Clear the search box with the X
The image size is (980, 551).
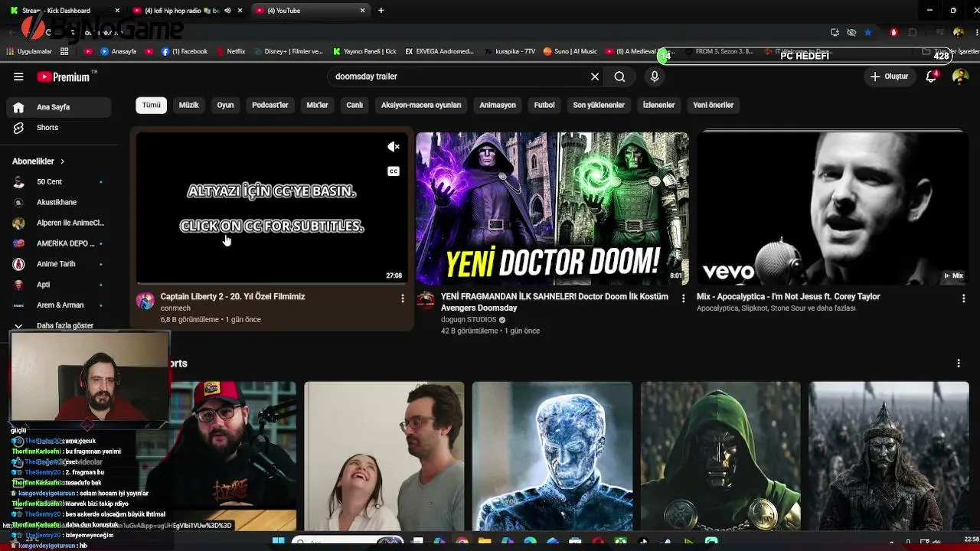click(595, 77)
